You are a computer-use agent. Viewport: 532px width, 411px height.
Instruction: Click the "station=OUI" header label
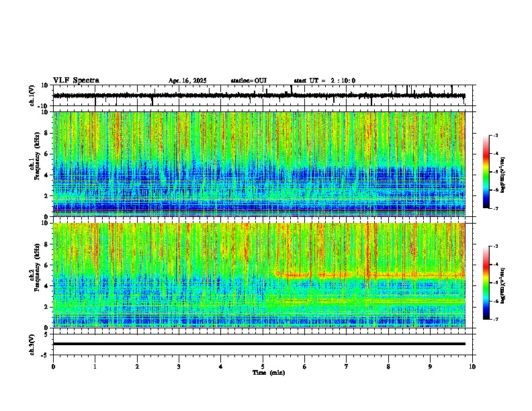pyautogui.click(x=249, y=81)
